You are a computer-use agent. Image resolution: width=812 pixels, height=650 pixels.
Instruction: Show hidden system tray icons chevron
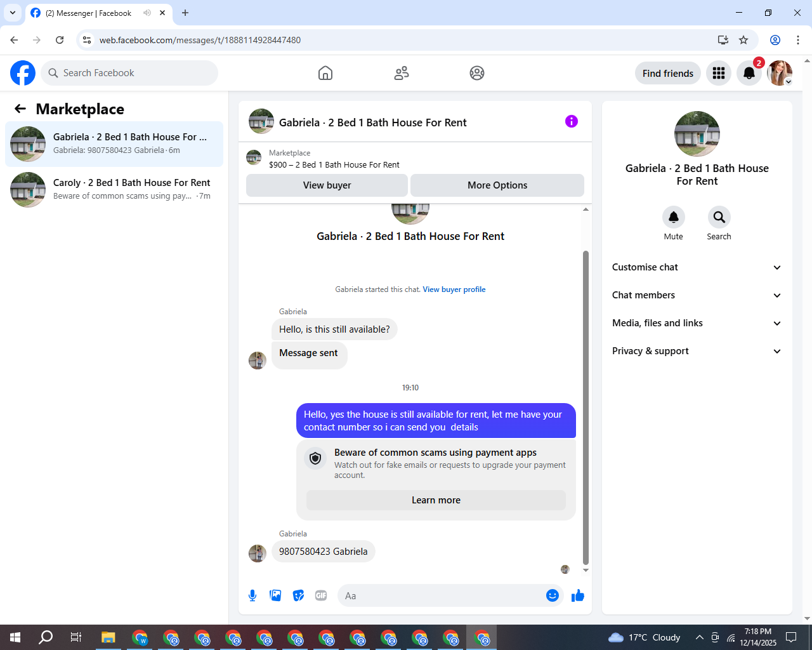(x=699, y=637)
